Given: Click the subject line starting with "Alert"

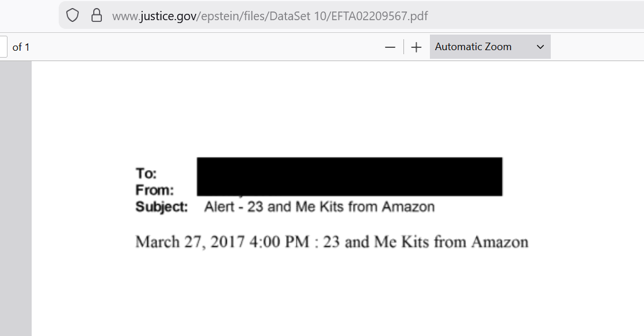Looking at the screenshot, I should click(x=319, y=206).
